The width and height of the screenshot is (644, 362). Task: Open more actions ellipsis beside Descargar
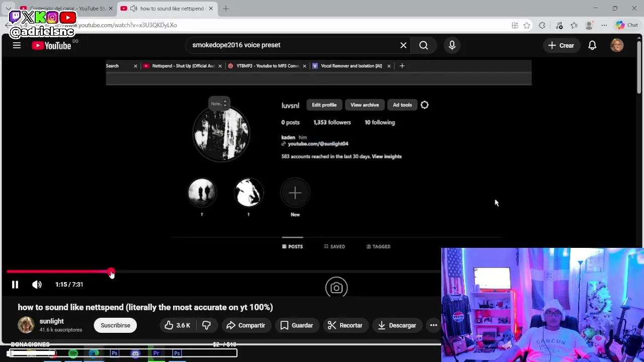pyautogui.click(x=434, y=325)
